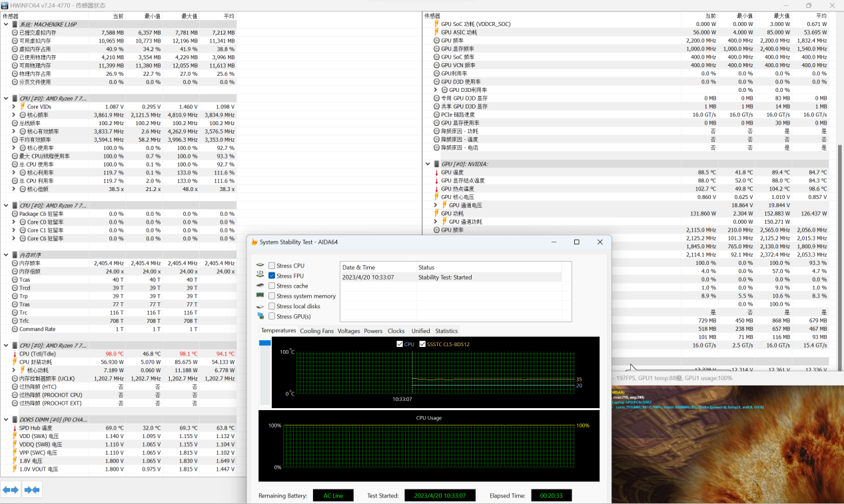Enable the Stress CPU checkbox
The width and height of the screenshot is (844, 504).
[272, 266]
